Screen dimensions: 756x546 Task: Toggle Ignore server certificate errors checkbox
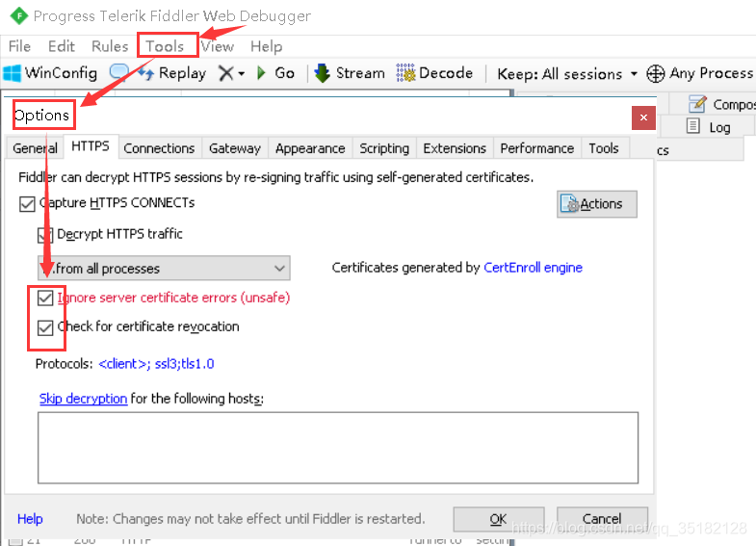point(45,299)
